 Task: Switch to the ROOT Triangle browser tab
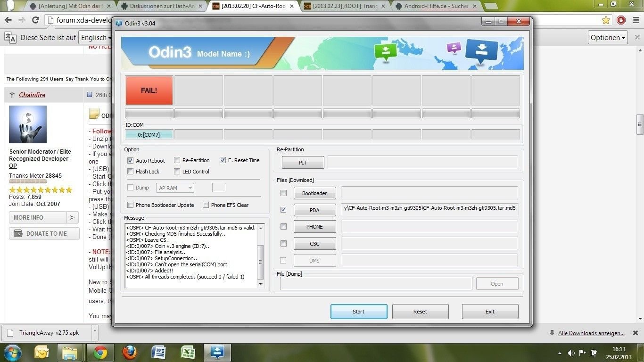pos(345,6)
